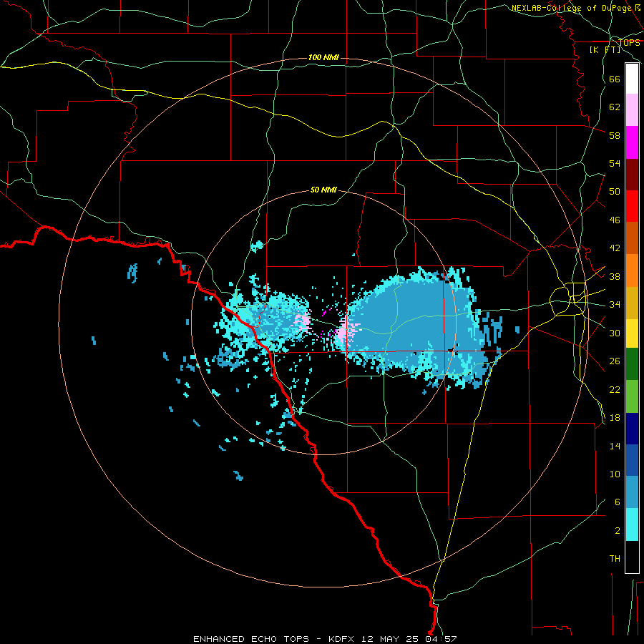Click the dark green swatch above 22 in the legend
644x644 pixels.
pyautogui.click(x=632, y=364)
